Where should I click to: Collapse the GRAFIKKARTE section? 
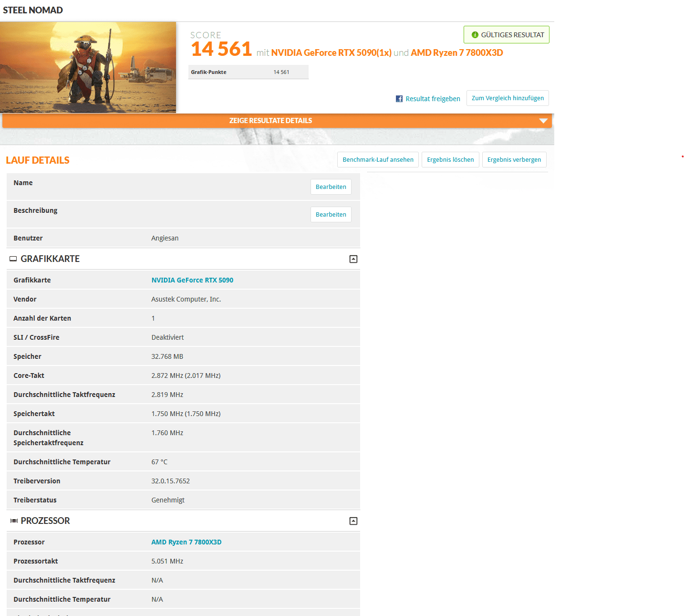[353, 259]
